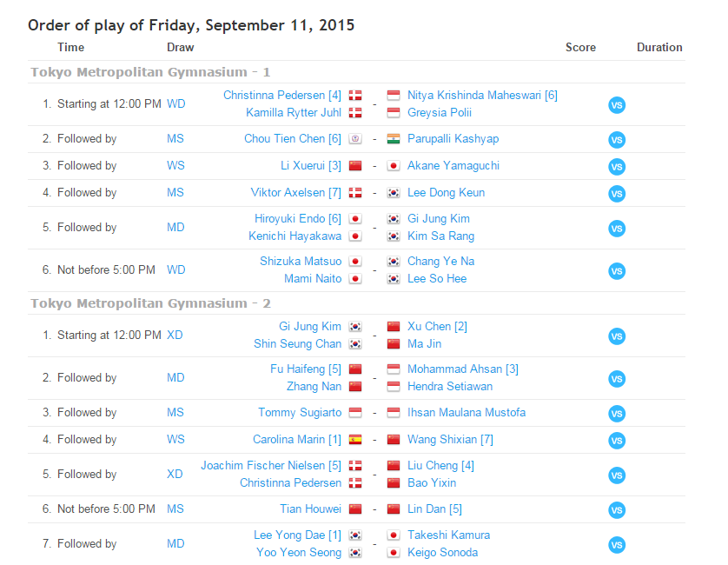The height and width of the screenshot is (565, 728).
Task: Click VS icon for Fu Haifeng doubles match
Action: (617, 379)
